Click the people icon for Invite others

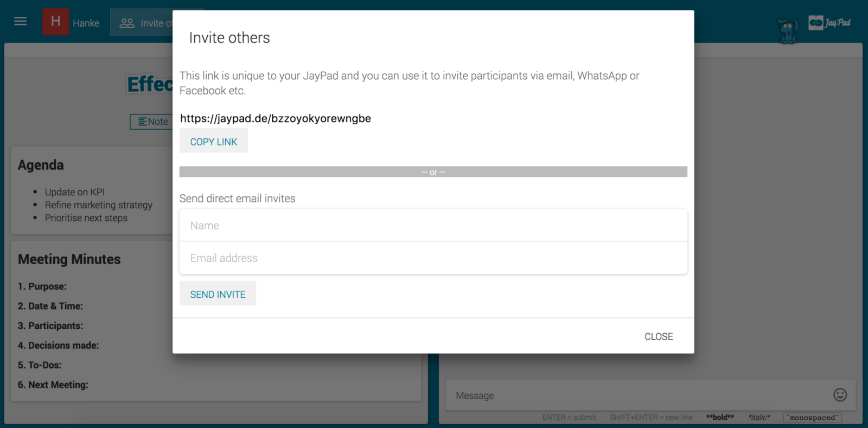coord(127,23)
